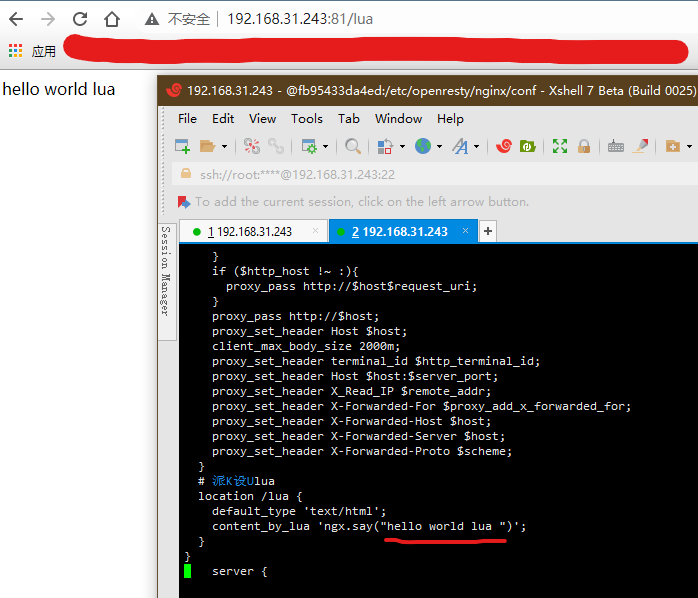Click the 'content_by_lua' line in terminal
Viewport: 698px width, 598px height.
coord(369,526)
